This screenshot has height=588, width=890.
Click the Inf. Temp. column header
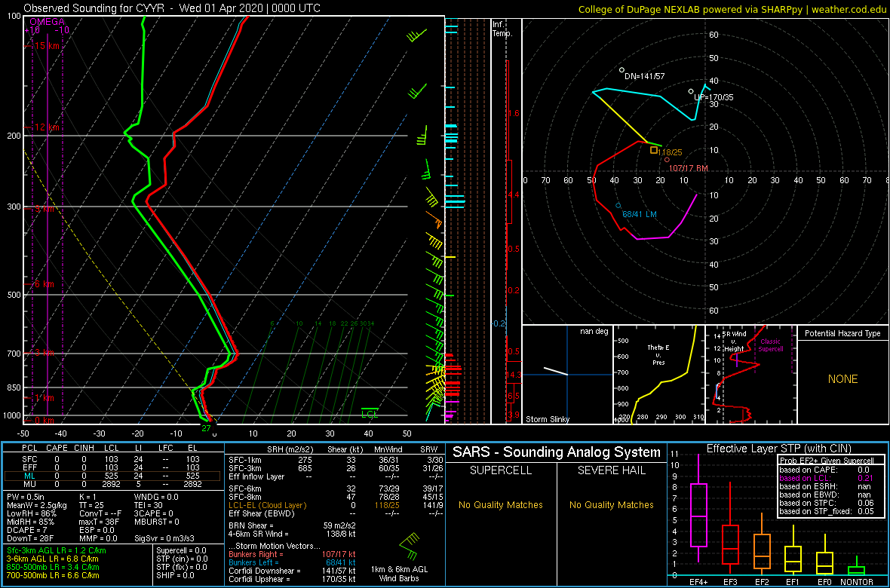503,29
